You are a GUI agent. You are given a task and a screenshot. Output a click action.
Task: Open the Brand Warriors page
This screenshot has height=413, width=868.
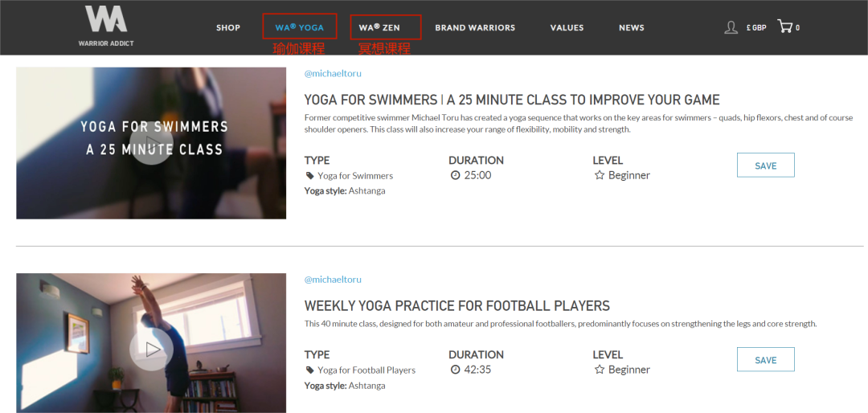pyautogui.click(x=475, y=27)
